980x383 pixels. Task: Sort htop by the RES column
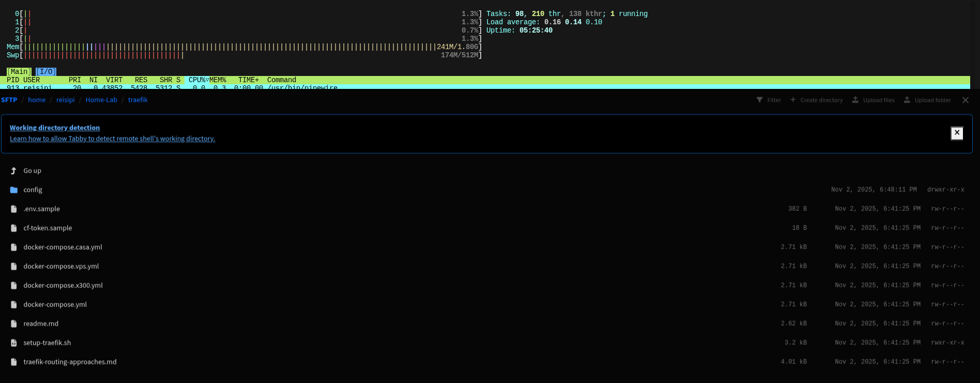(x=141, y=80)
